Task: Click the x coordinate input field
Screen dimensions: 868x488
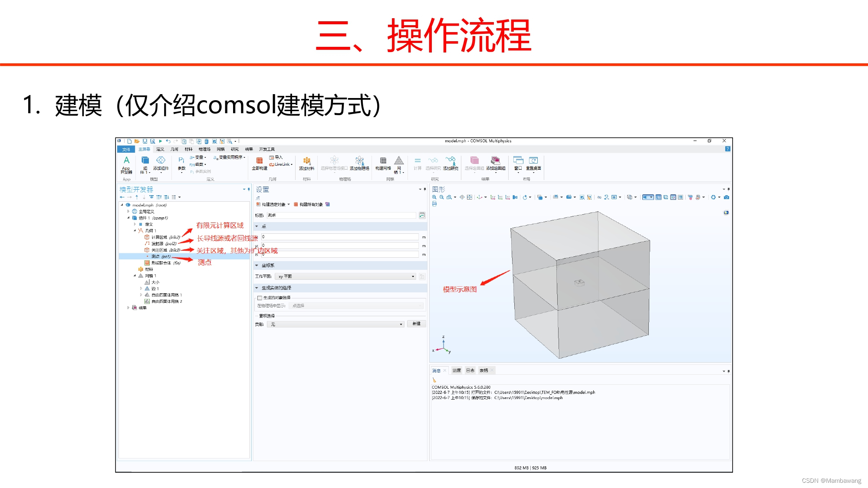Action: point(339,237)
